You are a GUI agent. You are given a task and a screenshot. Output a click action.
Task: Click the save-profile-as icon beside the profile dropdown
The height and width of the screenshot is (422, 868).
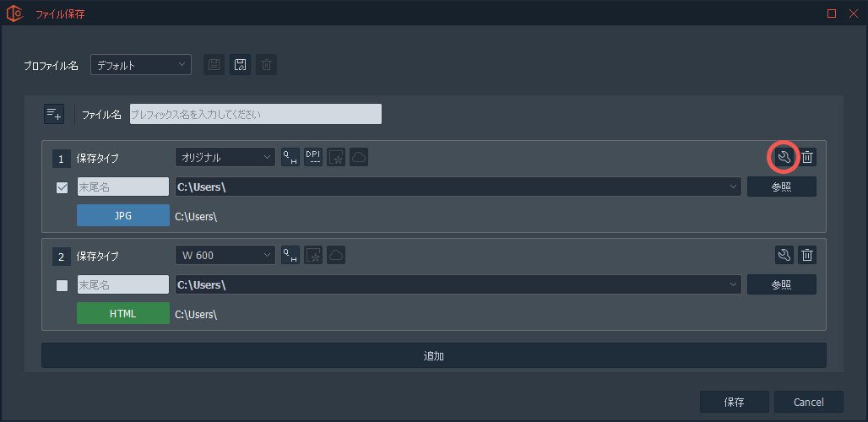tap(241, 65)
